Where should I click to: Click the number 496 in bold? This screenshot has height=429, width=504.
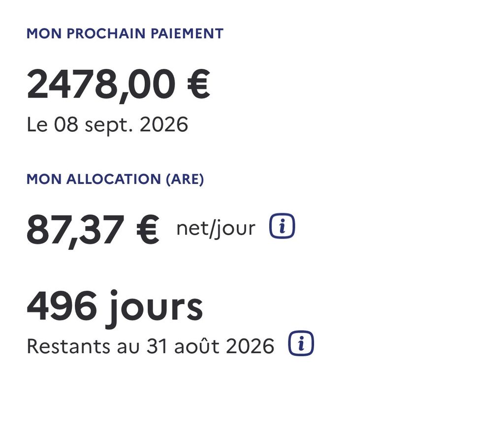click(x=62, y=306)
